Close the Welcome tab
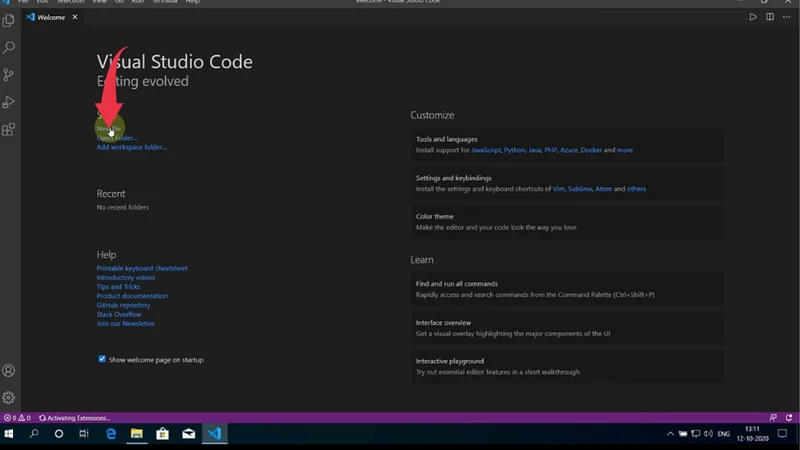Screen dimensions: 800x450 pyautogui.click(x=74, y=17)
